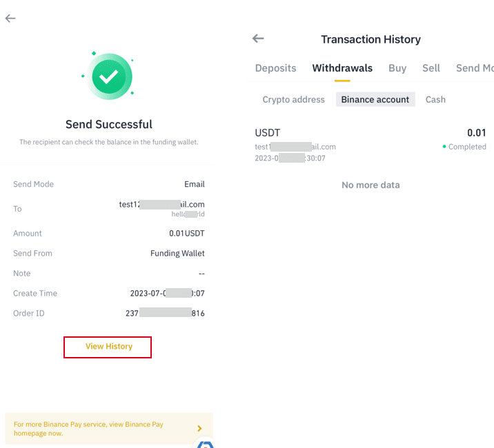Open the floating support icon at bottom

tap(204, 443)
